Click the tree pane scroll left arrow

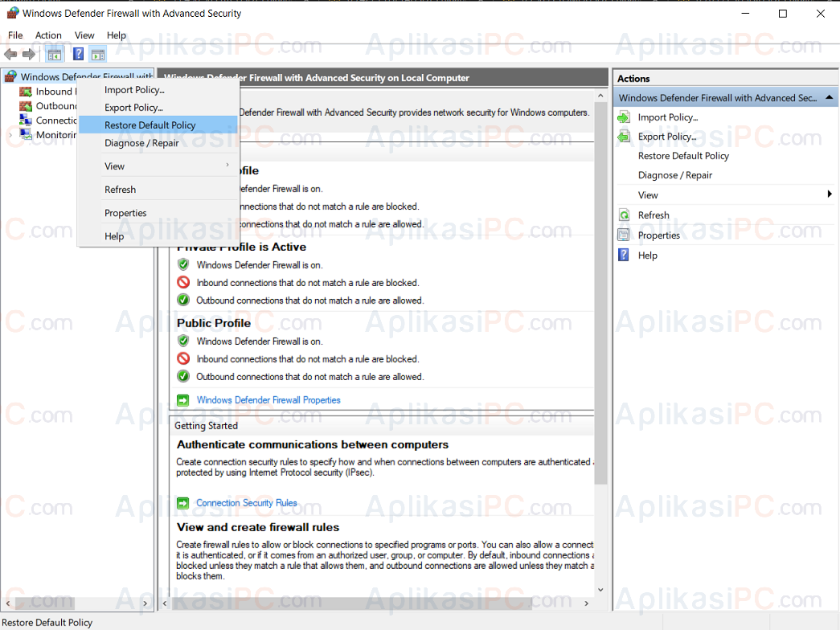pos(8,603)
